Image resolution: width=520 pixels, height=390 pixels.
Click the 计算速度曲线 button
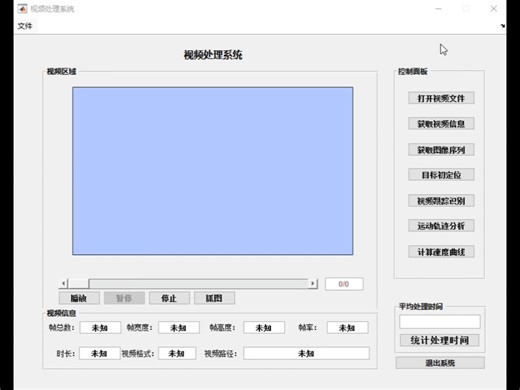(441, 252)
